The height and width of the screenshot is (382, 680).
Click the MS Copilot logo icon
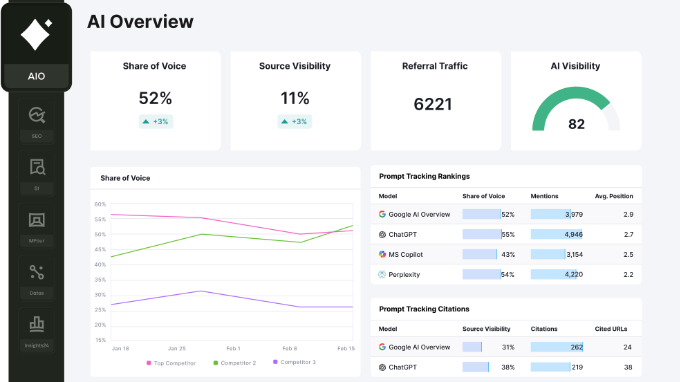click(x=382, y=255)
